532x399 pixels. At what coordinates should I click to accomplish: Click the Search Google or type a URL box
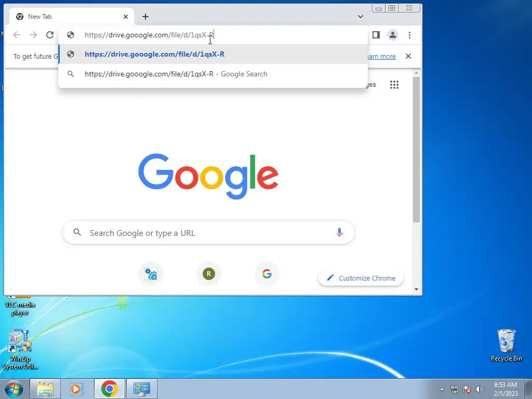209,232
